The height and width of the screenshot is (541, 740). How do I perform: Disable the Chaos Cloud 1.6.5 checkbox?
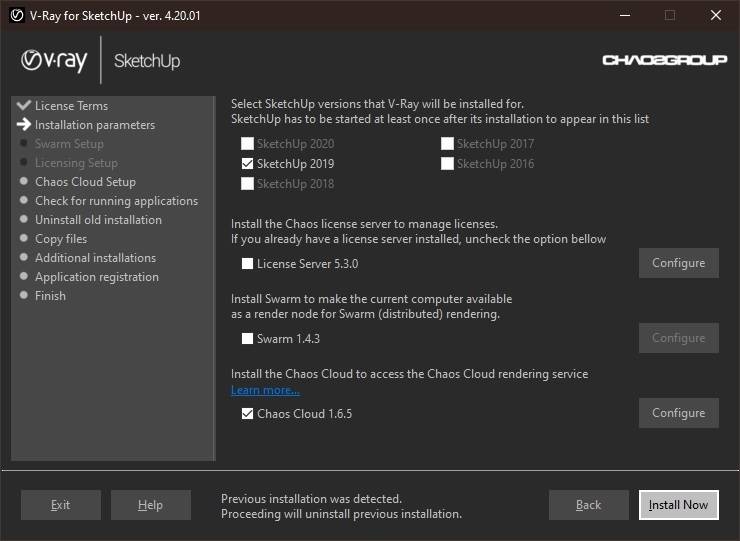pyautogui.click(x=247, y=414)
